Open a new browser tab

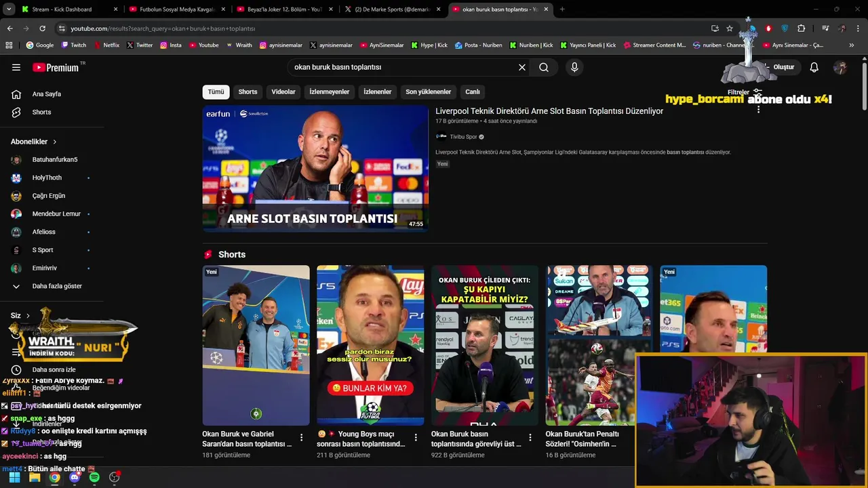(x=562, y=9)
